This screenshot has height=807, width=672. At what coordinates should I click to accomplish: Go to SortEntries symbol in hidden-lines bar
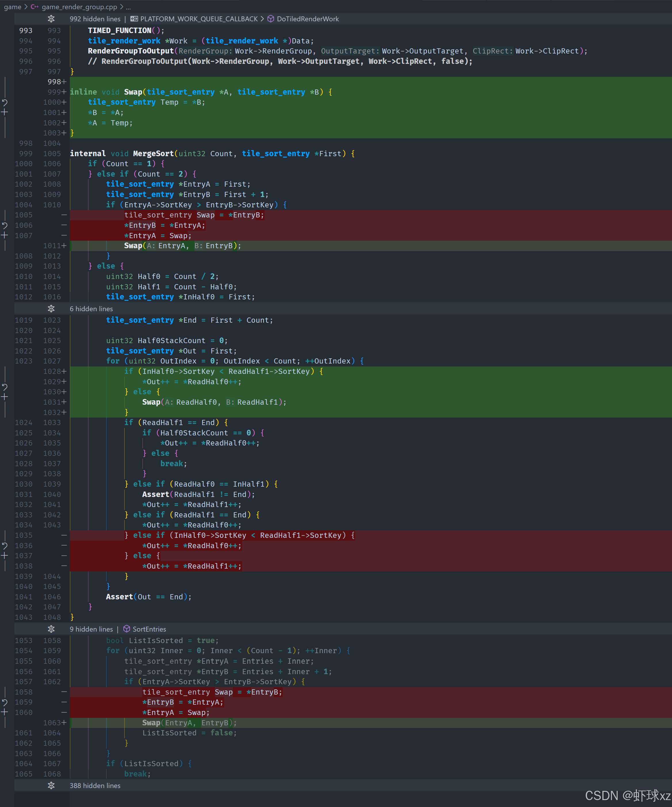pyautogui.click(x=149, y=629)
